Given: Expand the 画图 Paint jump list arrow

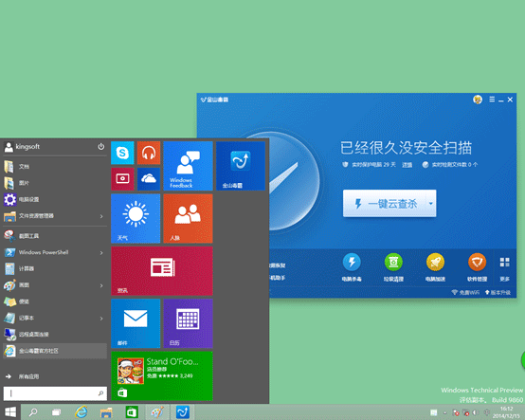Looking at the screenshot, I should pos(101,285).
